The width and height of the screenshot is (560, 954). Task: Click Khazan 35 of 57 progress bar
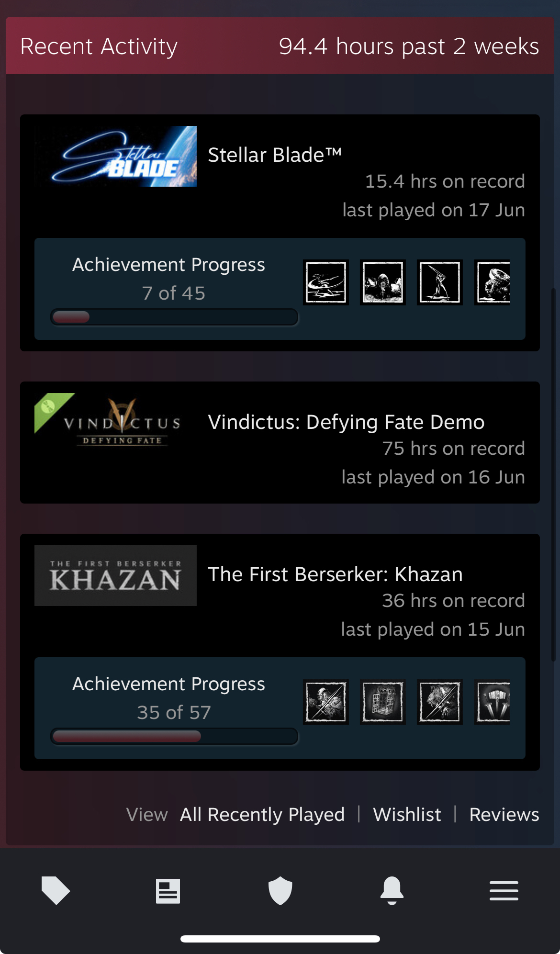[174, 736]
